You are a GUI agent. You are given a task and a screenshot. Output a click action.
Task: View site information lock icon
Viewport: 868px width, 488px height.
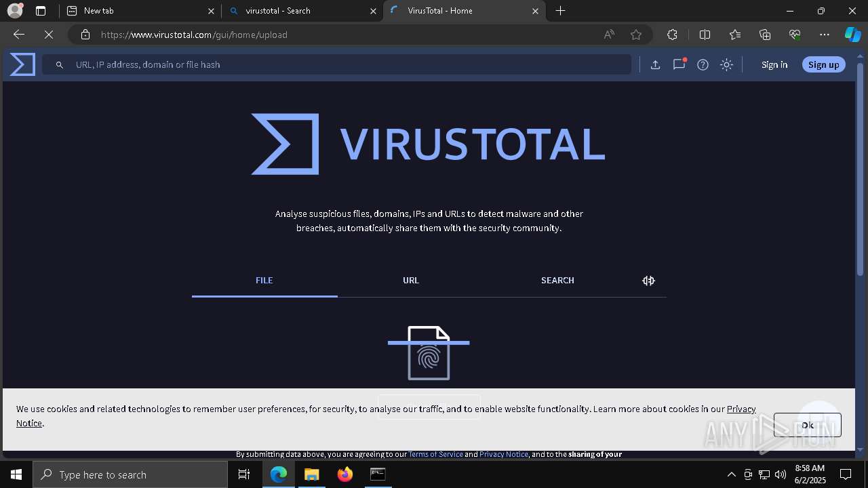tap(85, 35)
